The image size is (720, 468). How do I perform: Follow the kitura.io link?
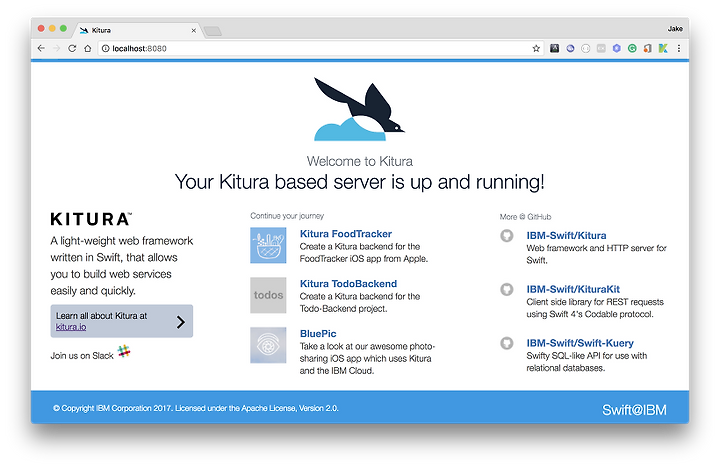[x=71, y=327]
